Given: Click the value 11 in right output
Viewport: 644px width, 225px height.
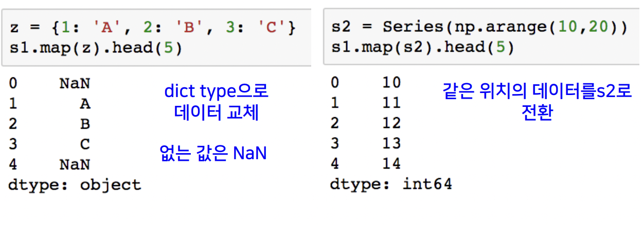Looking at the screenshot, I should pos(391,103).
